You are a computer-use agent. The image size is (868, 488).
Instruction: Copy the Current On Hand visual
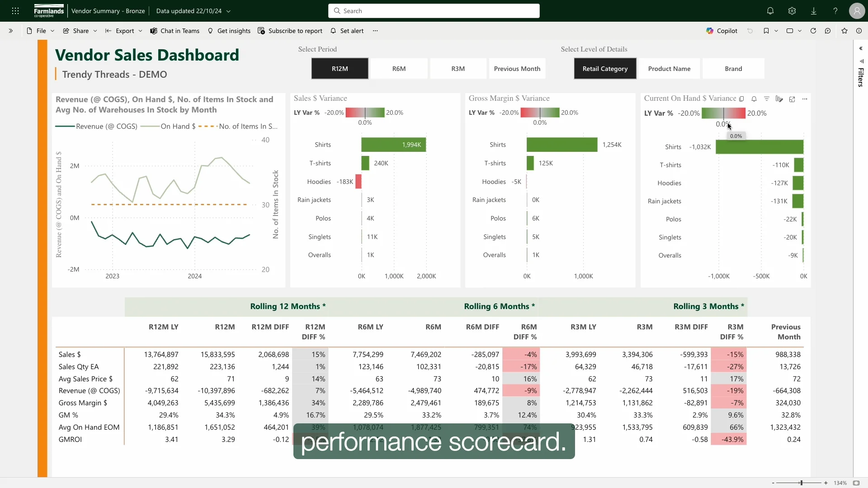[741, 99]
